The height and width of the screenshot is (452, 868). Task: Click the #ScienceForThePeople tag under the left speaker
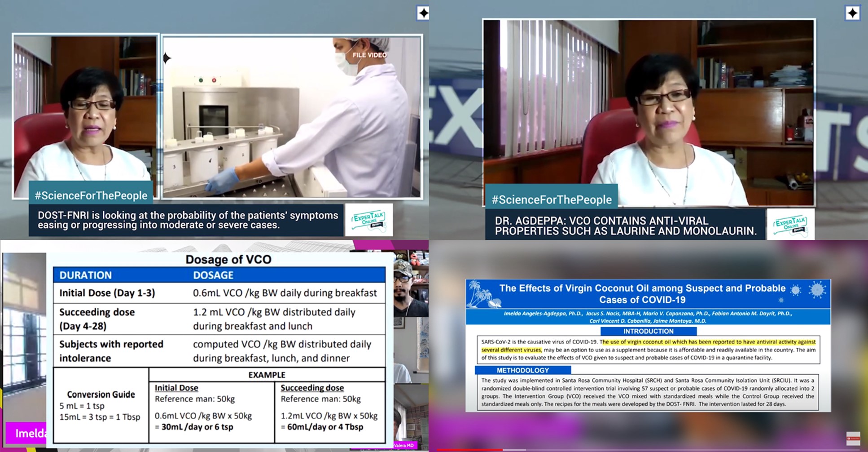91,195
